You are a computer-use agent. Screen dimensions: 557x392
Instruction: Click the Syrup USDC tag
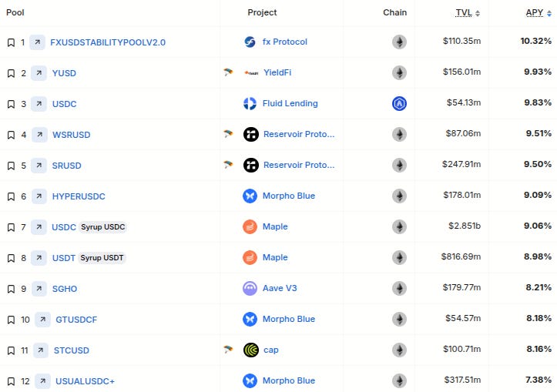click(103, 227)
